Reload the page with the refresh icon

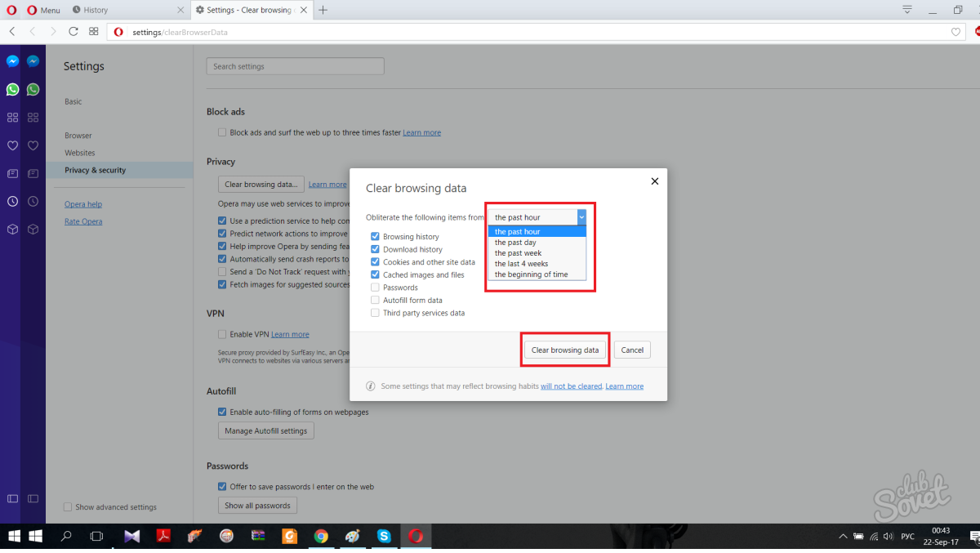click(73, 32)
